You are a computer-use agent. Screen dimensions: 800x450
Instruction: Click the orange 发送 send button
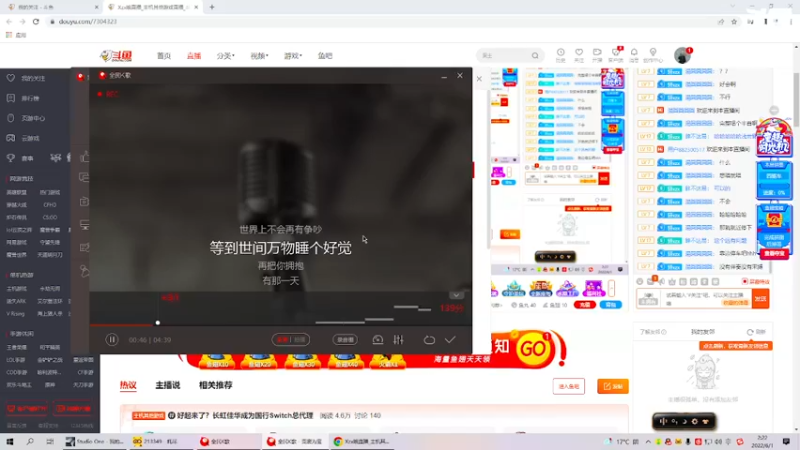(x=760, y=298)
